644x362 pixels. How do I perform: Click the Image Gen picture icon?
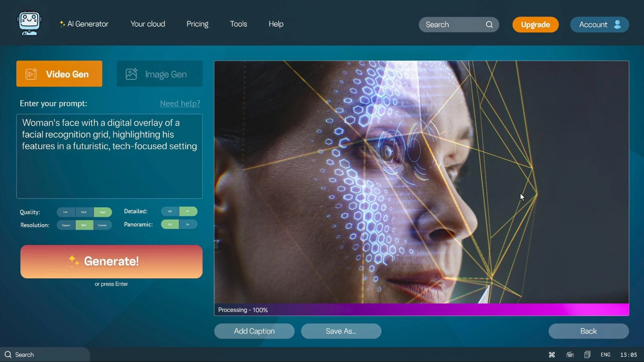tap(131, 74)
